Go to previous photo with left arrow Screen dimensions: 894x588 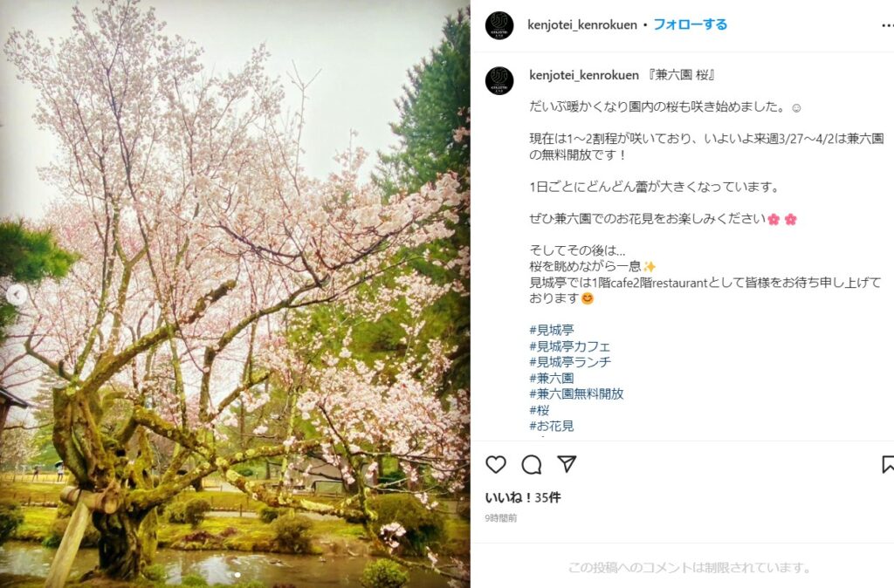[17, 295]
